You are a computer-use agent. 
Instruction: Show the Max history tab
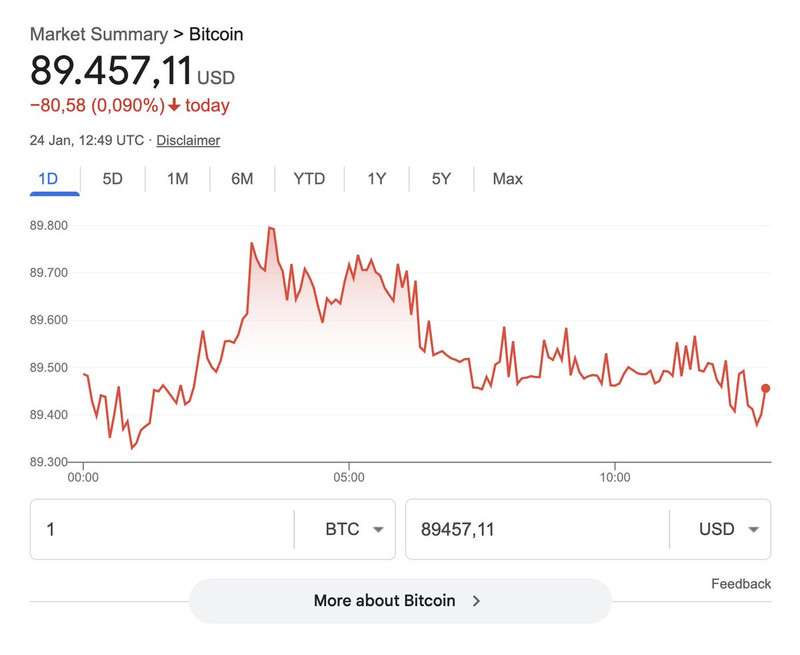507,179
